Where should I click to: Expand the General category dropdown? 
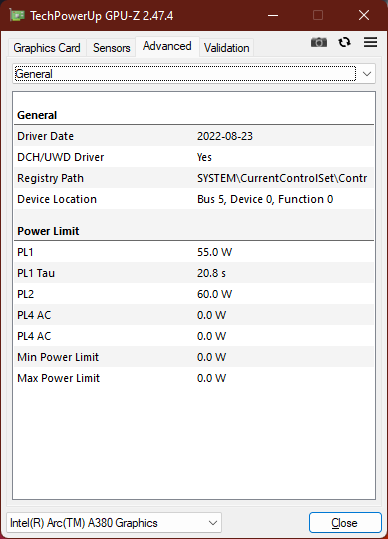pos(194,74)
